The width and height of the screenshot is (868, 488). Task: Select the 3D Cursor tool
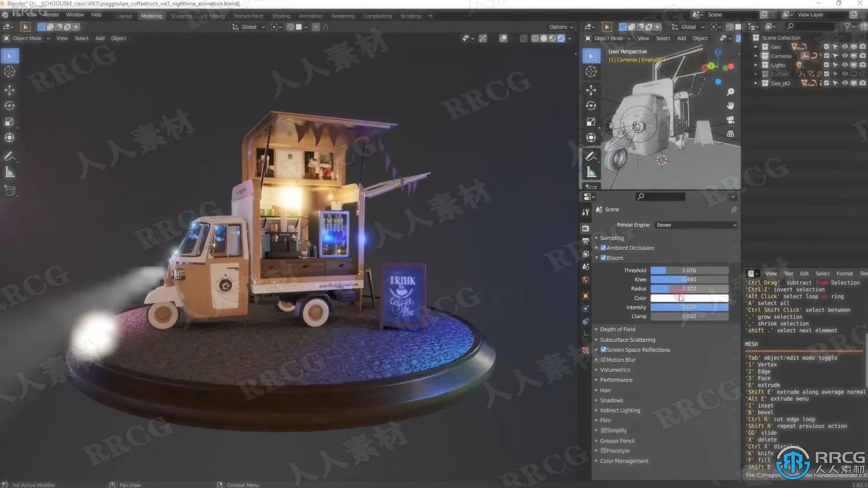point(9,72)
